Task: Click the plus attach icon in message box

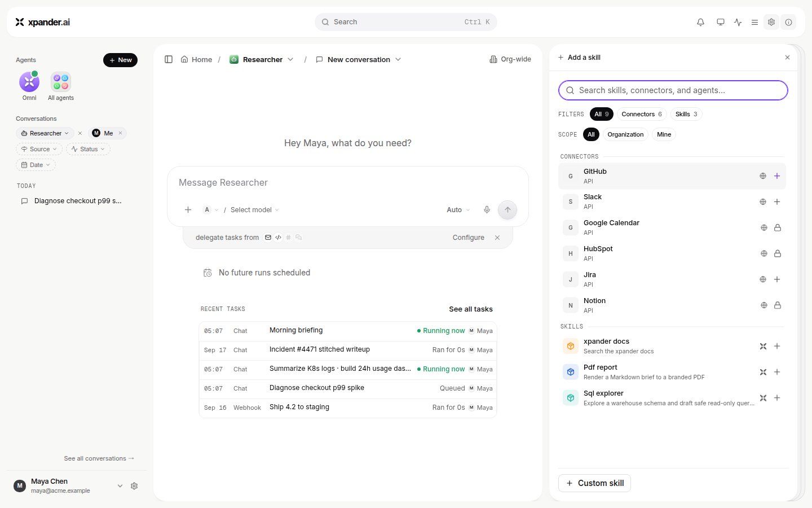Action: pos(188,209)
